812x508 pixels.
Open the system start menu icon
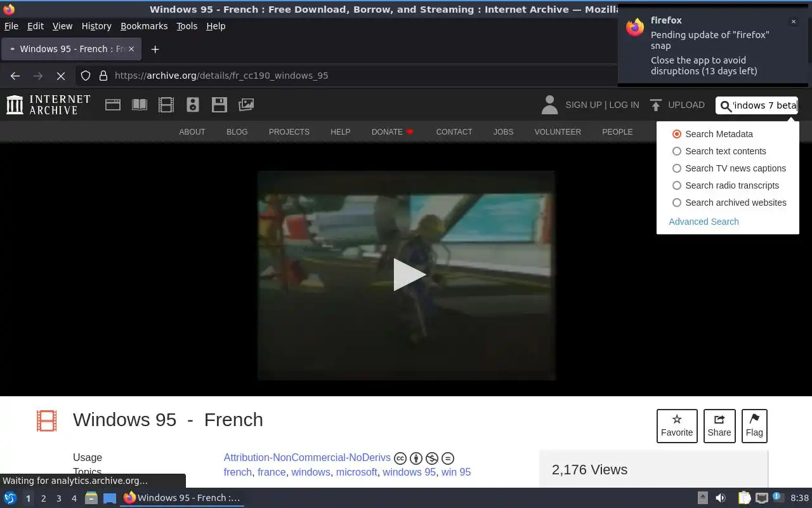(x=10, y=498)
